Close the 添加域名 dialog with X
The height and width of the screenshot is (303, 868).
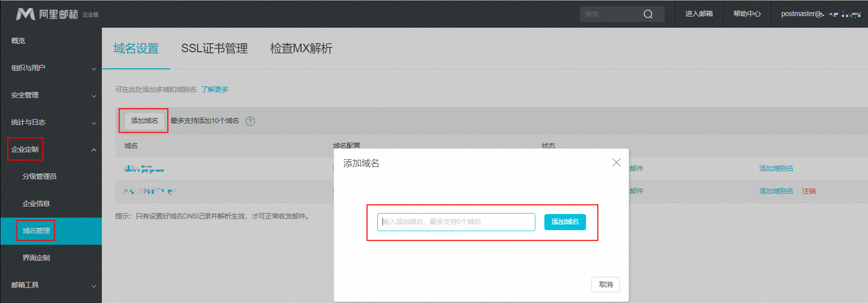pos(616,162)
